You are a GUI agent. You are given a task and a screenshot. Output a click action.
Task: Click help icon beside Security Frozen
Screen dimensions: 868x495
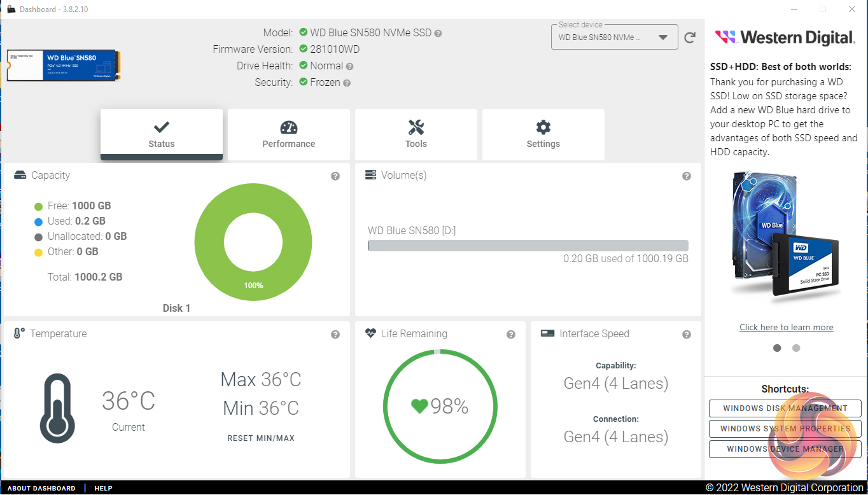pyautogui.click(x=347, y=83)
